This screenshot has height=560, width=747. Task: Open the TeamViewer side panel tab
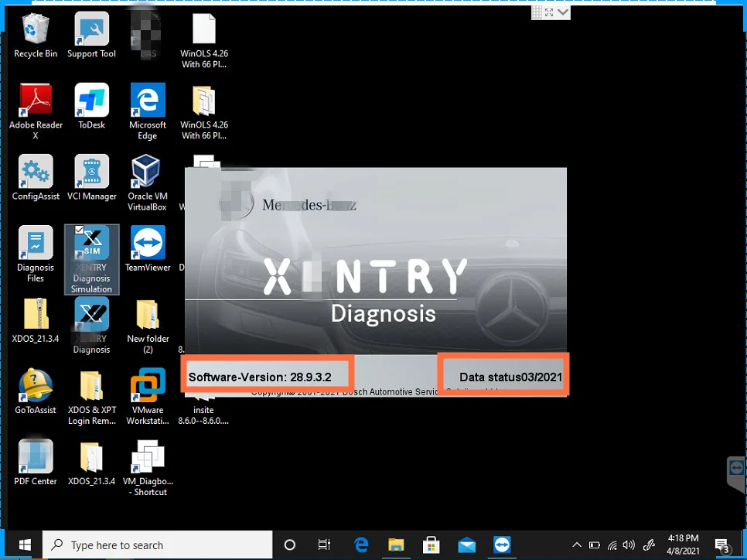(x=736, y=474)
